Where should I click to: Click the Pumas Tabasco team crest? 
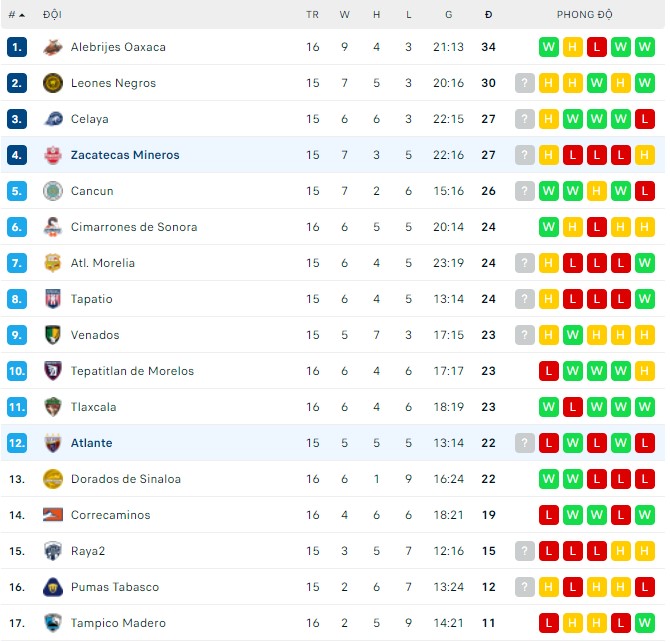[x=53, y=587]
